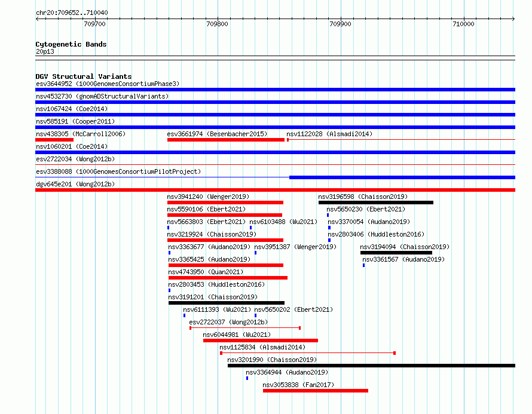Click the esv3661974 (Besenbacher2015) label

click(x=217, y=134)
